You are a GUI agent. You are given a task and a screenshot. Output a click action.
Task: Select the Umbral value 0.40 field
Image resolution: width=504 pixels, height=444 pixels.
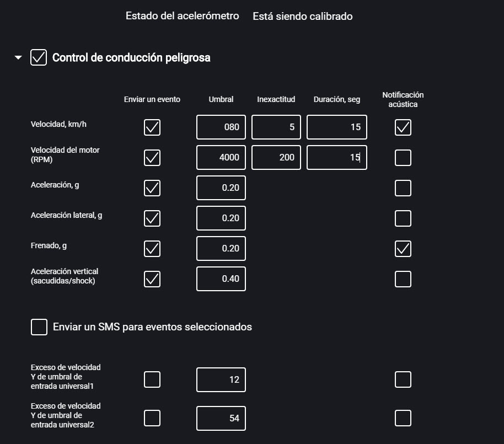pos(221,279)
